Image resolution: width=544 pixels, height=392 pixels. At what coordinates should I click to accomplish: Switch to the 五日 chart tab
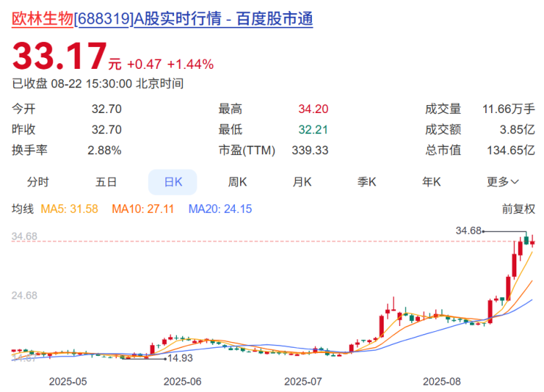click(106, 182)
